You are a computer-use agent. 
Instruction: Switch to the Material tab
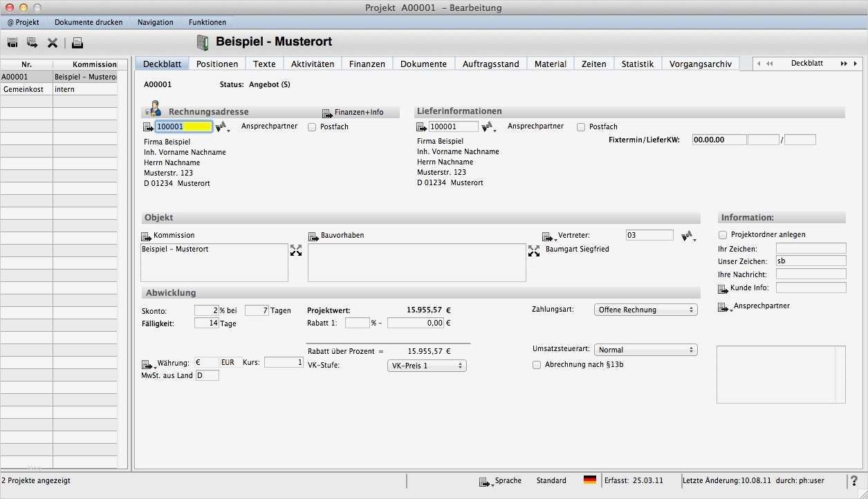click(551, 64)
